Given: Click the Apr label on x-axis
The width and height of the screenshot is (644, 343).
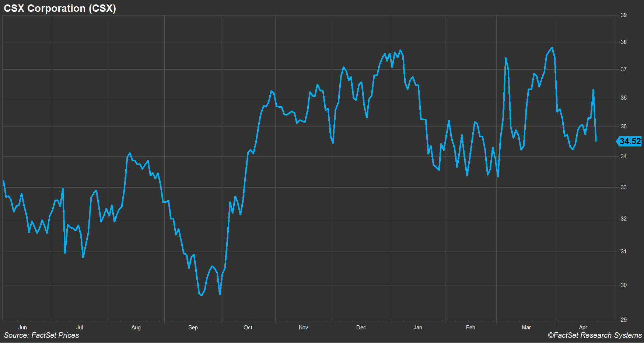Looking at the screenshot, I should (x=583, y=328).
